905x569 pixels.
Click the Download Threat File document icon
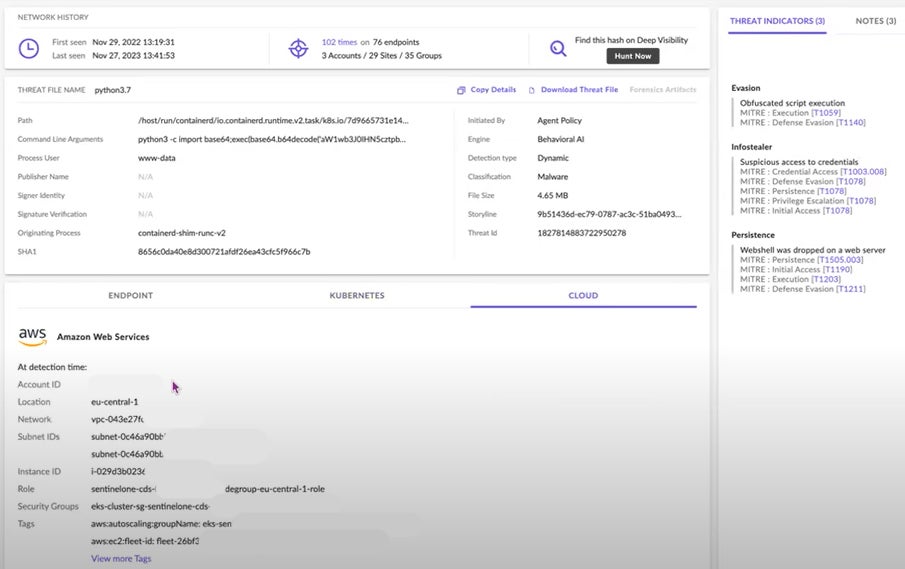532,90
